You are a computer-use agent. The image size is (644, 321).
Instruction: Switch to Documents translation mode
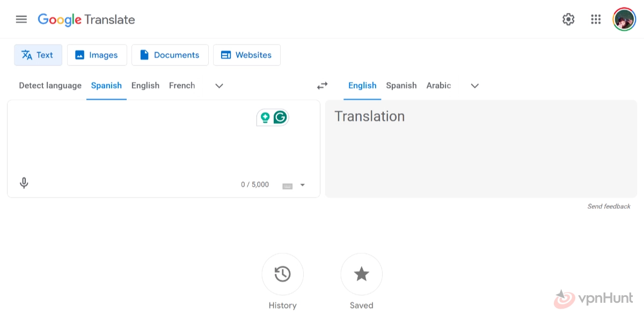170,55
